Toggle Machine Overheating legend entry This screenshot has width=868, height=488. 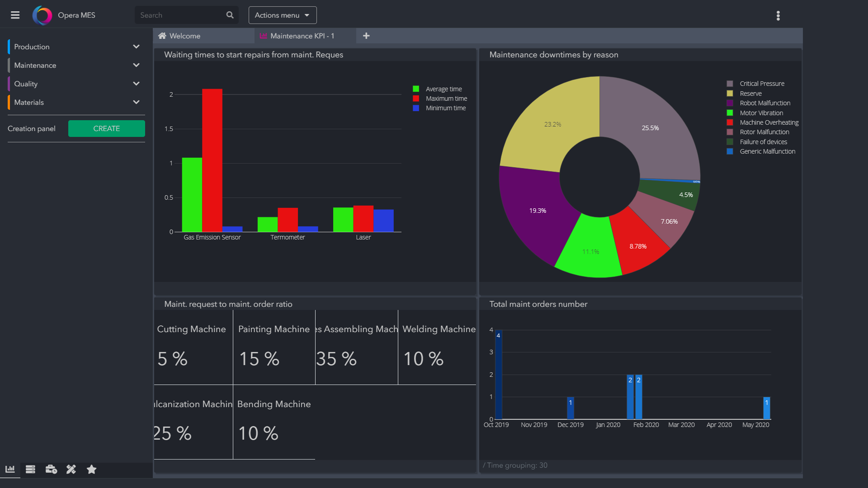pos(763,122)
